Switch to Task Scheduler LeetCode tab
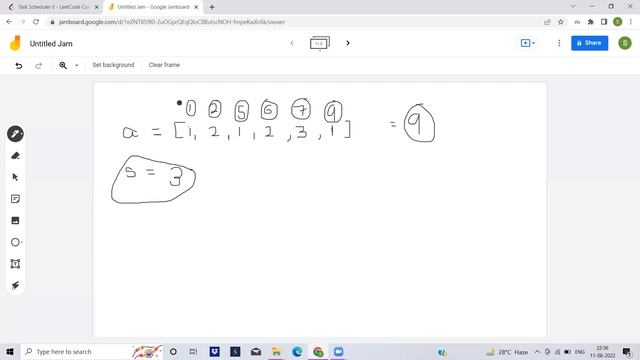The height and width of the screenshot is (360, 640). [53, 7]
